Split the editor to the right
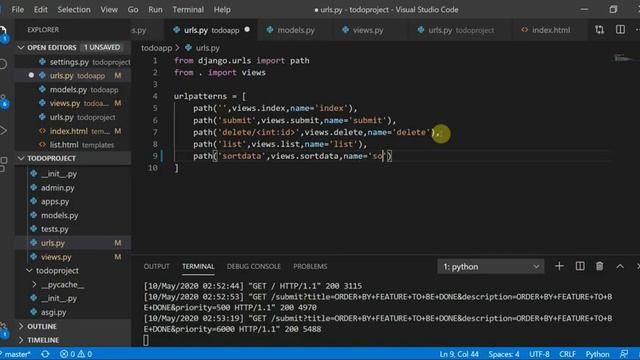Screen dimensions: 640x360 pyautogui.click(x=620, y=29)
